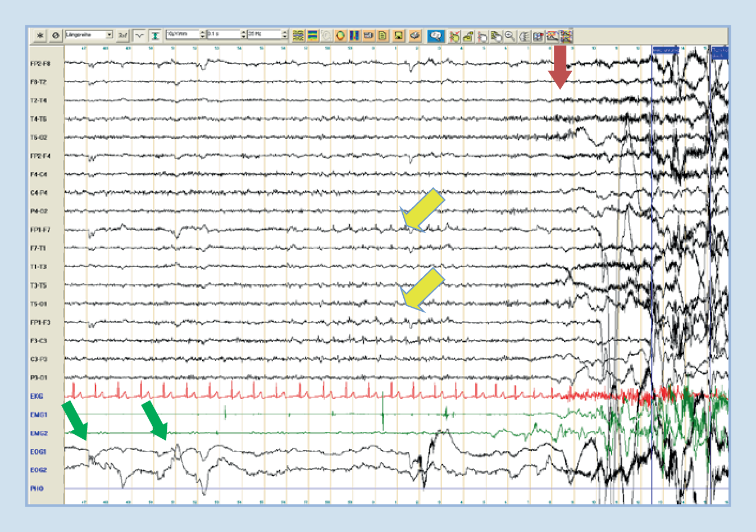
Task: Select the T2-T4 channel label
Action: tap(38, 101)
